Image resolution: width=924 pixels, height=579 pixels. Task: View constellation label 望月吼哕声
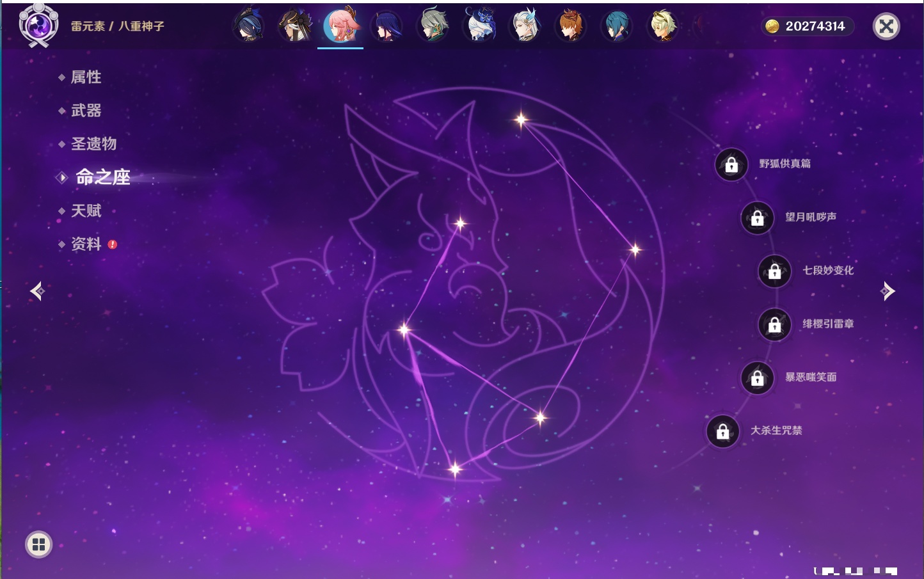coord(811,217)
